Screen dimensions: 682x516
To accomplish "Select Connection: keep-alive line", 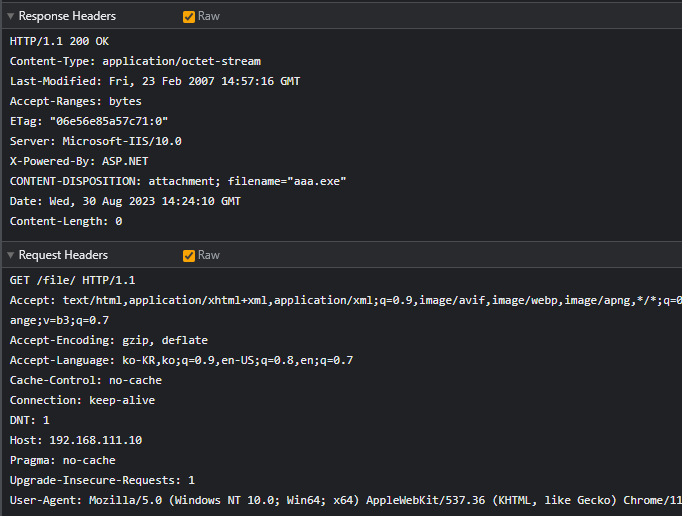I will 82,400.
